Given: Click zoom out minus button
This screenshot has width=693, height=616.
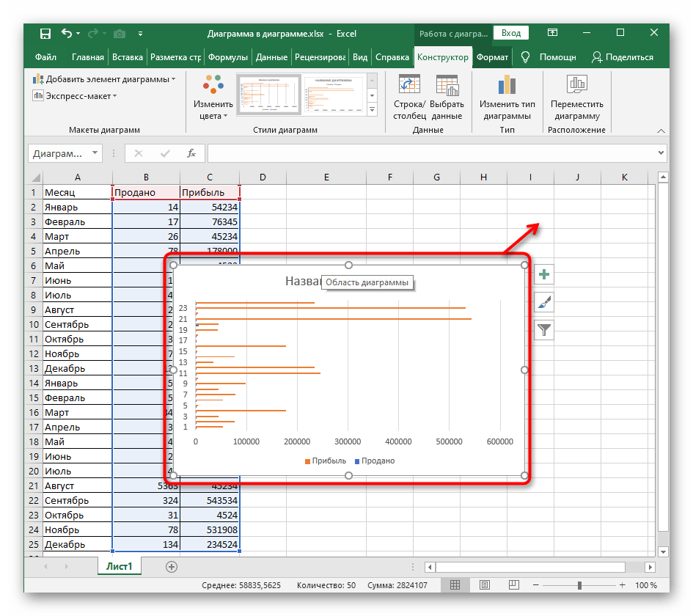Looking at the screenshot, I should click(x=535, y=584).
